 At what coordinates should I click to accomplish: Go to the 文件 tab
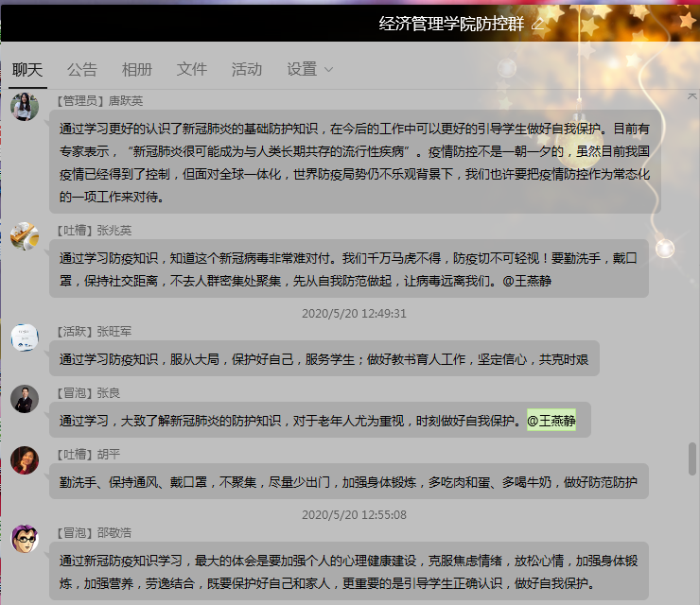(192, 70)
